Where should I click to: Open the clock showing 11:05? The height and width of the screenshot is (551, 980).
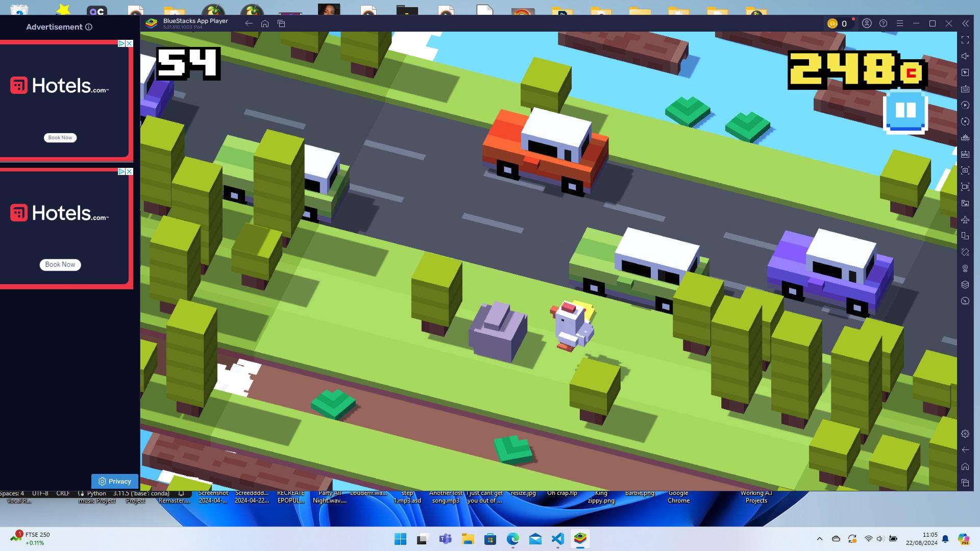coord(922,539)
